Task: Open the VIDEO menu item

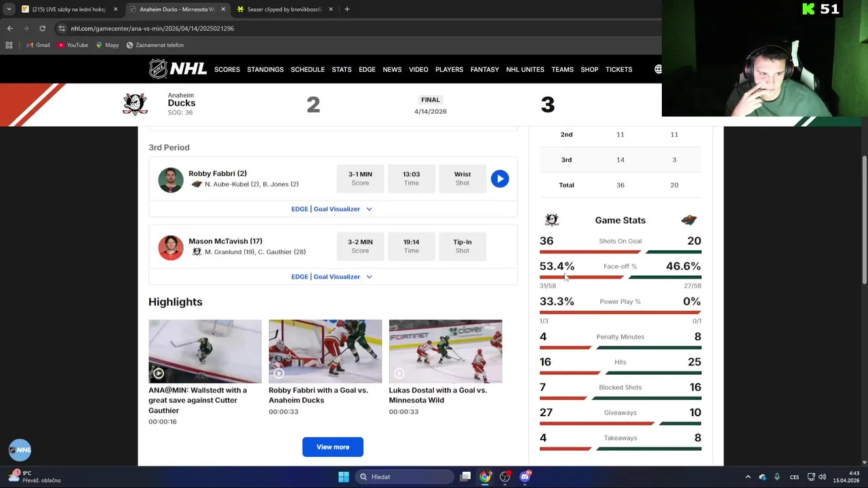Action: point(418,69)
